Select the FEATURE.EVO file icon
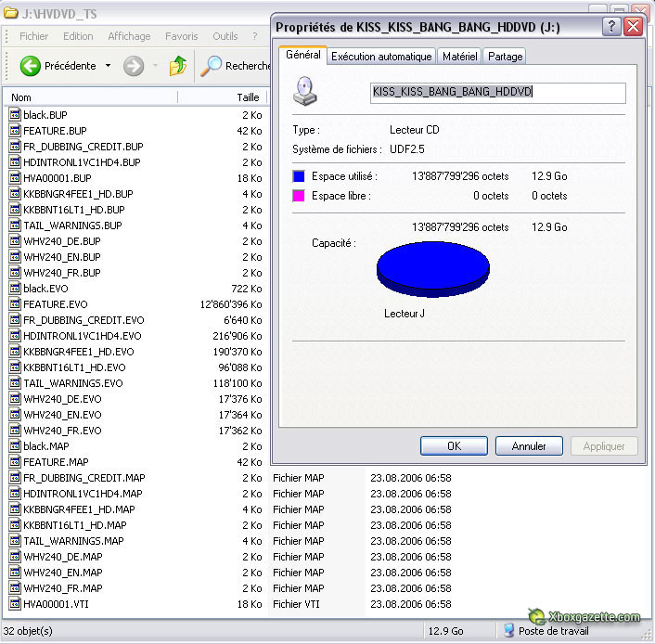The height and width of the screenshot is (644, 655). pyautogui.click(x=15, y=304)
